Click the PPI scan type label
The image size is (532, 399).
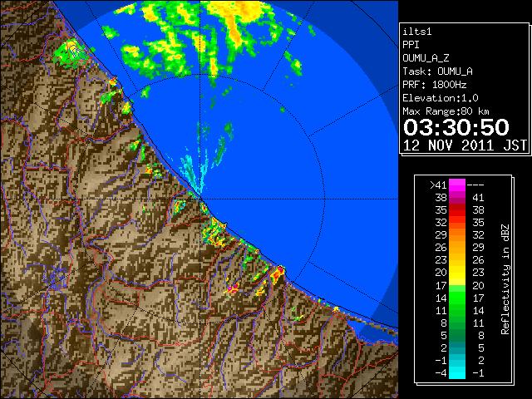411,45
